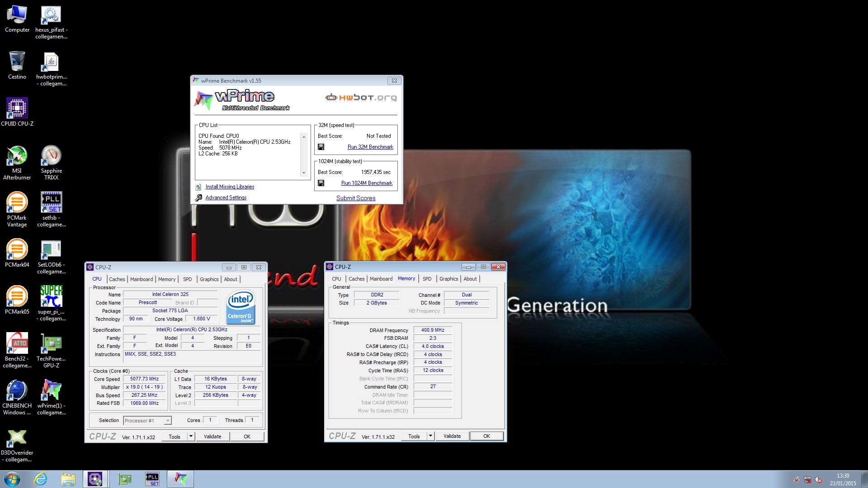Switch to CPU-Z taskbar button
The width and height of the screenshot is (868, 488).
[95, 479]
